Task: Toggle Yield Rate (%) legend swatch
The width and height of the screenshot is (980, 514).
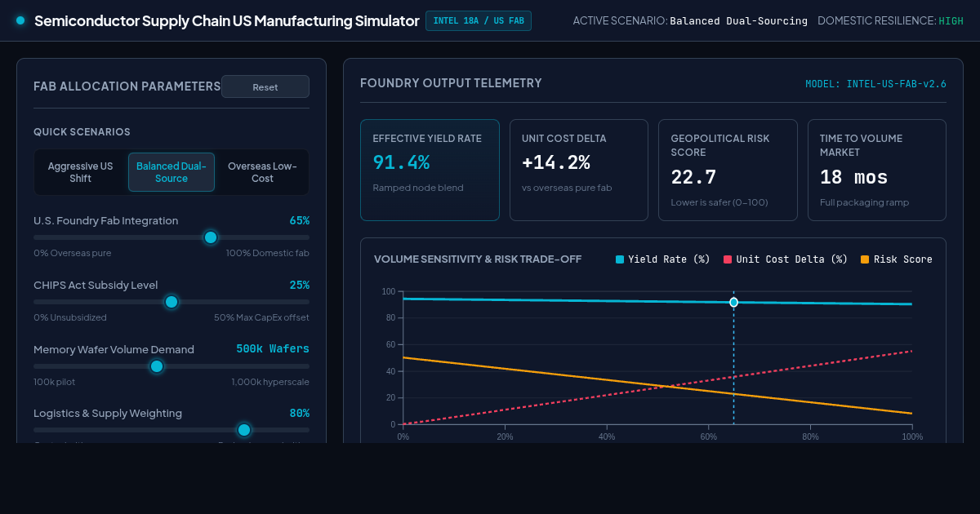Action: tap(620, 259)
